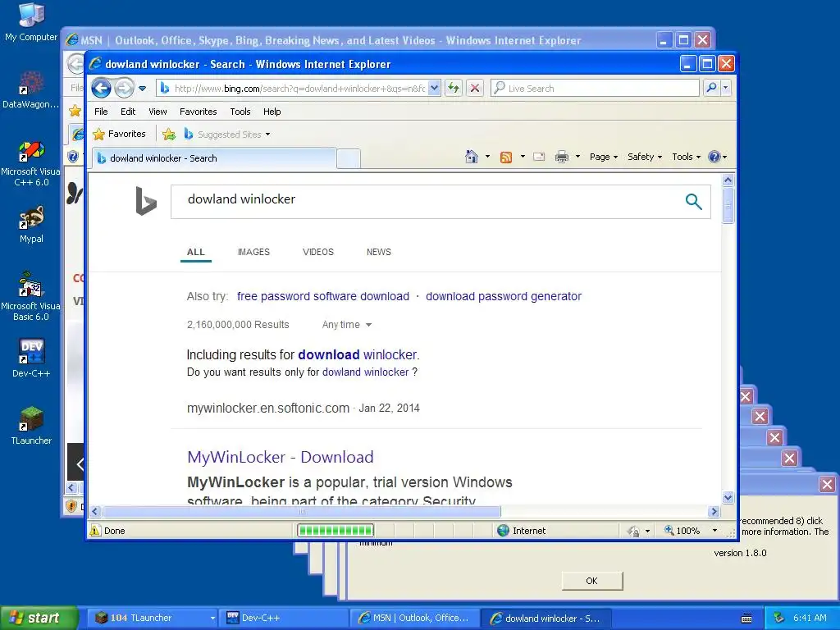Open the View menu
Viewport: 840px width, 630px height.
[157, 112]
